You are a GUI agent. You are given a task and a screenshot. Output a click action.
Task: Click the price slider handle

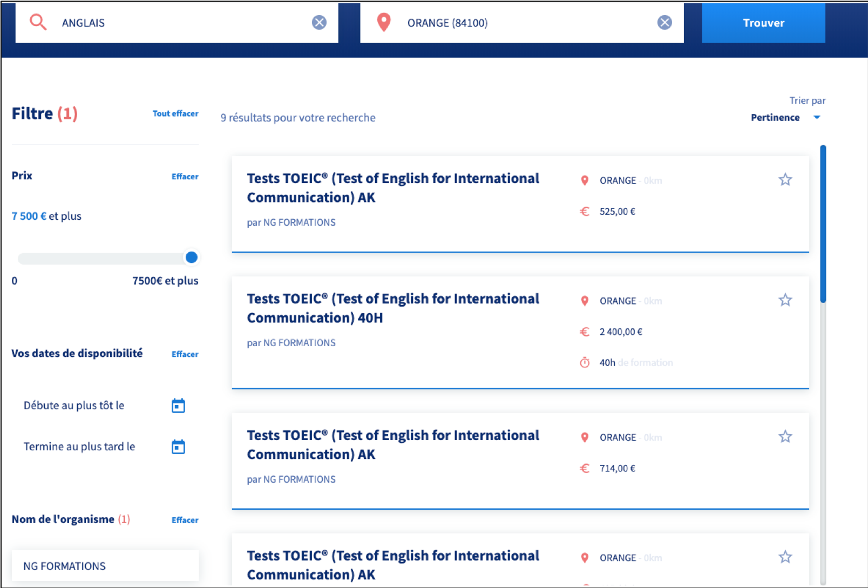coord(191,258)
